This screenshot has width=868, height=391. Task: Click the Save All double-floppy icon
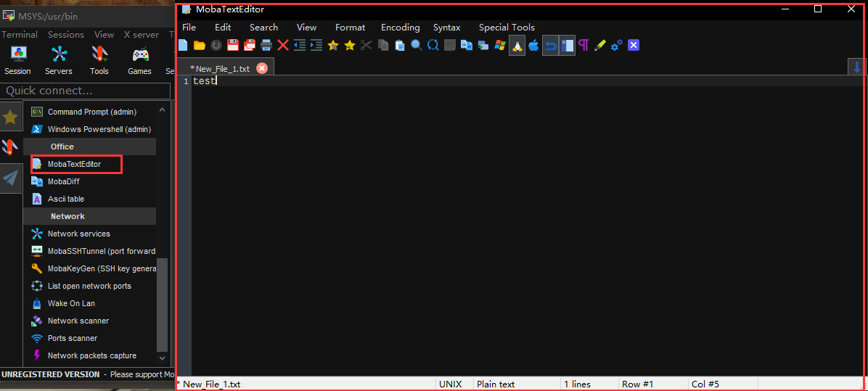[250, 46]
